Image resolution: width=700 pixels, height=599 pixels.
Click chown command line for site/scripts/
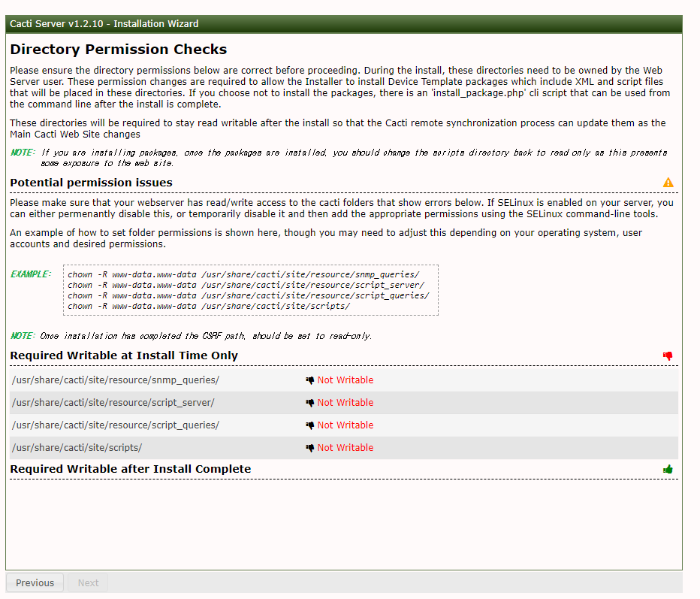(x=209, y=306)
